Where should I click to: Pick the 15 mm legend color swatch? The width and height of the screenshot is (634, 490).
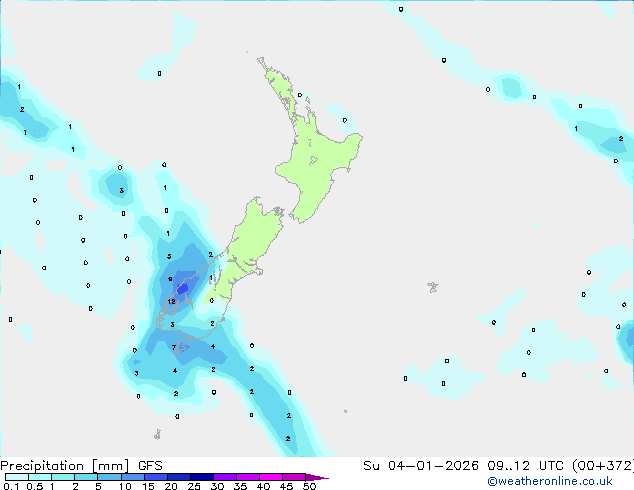pyautogui.click(x=156, y=477)
